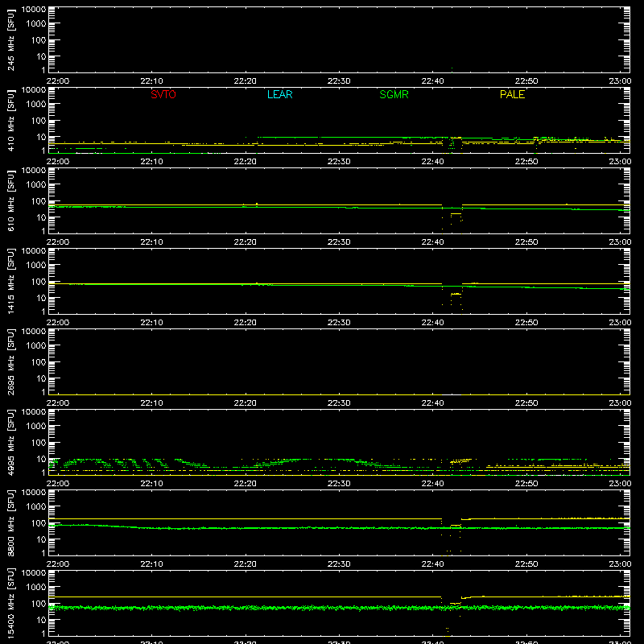Click the 10 tick label on 1415 MHz panel
644x644 pixels.
[x=41, y=298]
